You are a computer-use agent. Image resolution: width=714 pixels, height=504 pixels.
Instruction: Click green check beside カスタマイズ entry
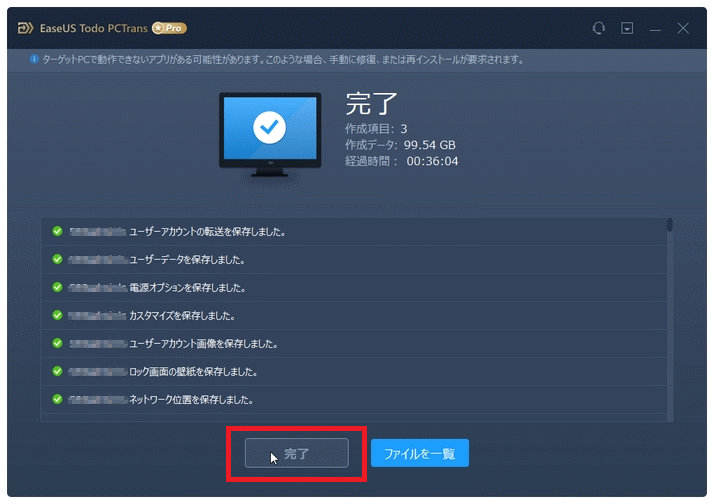point(57,316)
